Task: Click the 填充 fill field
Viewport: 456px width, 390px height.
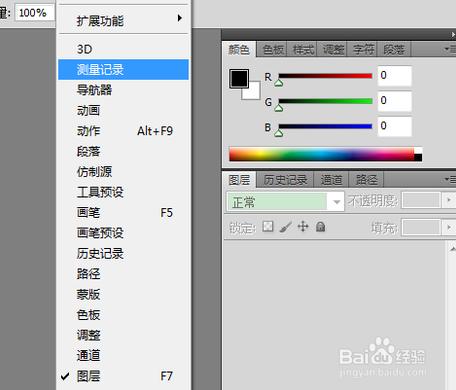Action: pyautogui.click(x=421, y=227)
